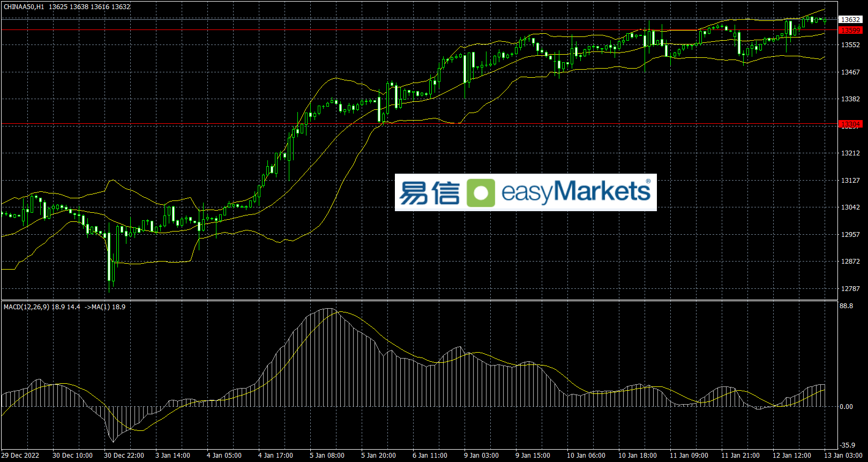Click the 4 Jan 17:00 time label
Image resolution: width=868 pixels, height=462 pixels.
pyautogui.click(x=275, y=456)
